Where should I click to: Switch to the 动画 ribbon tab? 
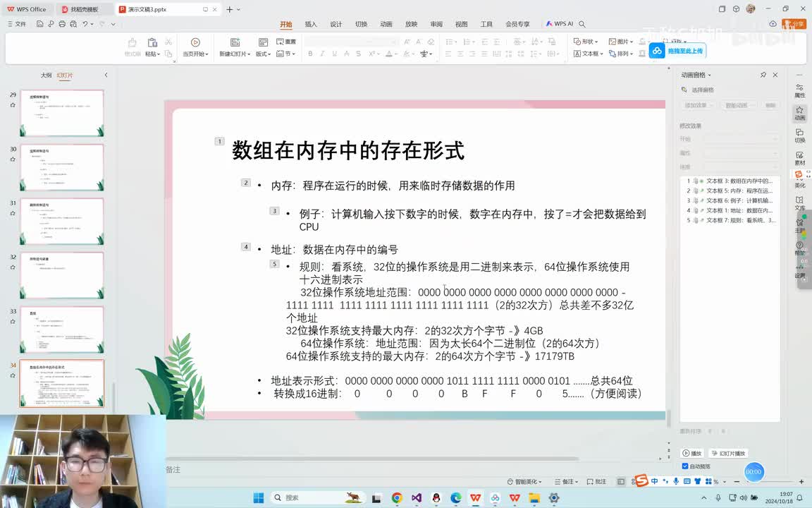tap(386, 24)
